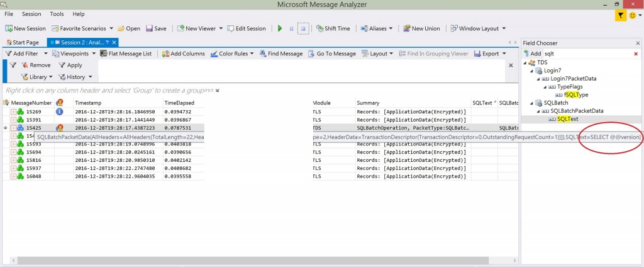The image size is (644, 267).
Task: Click Add Columns button
Action: coord(183,54)
